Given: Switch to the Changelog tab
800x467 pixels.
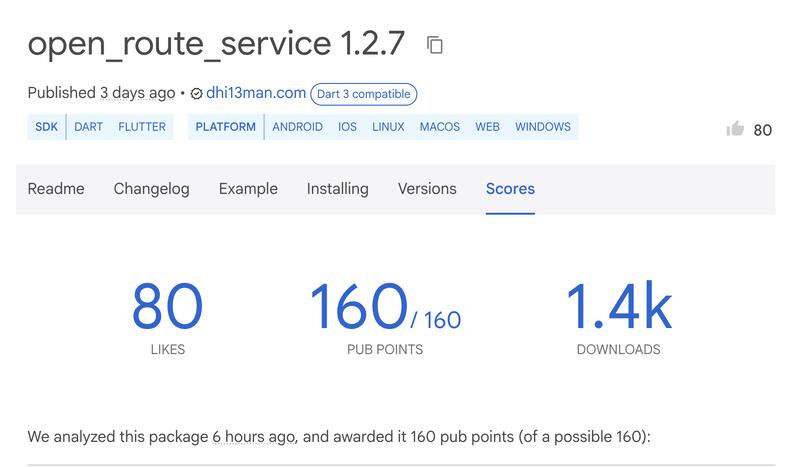Looking at the screenshot, I should tap(152, 189).
